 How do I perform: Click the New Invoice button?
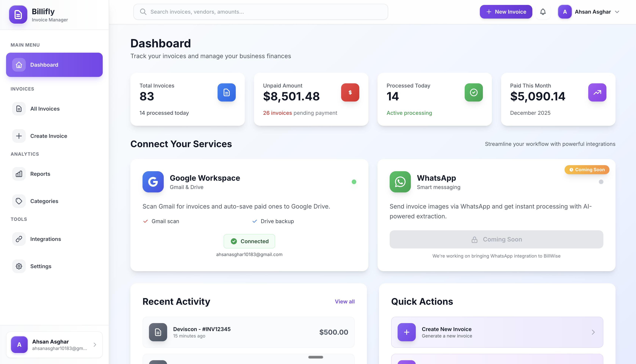tap(506, 12)
